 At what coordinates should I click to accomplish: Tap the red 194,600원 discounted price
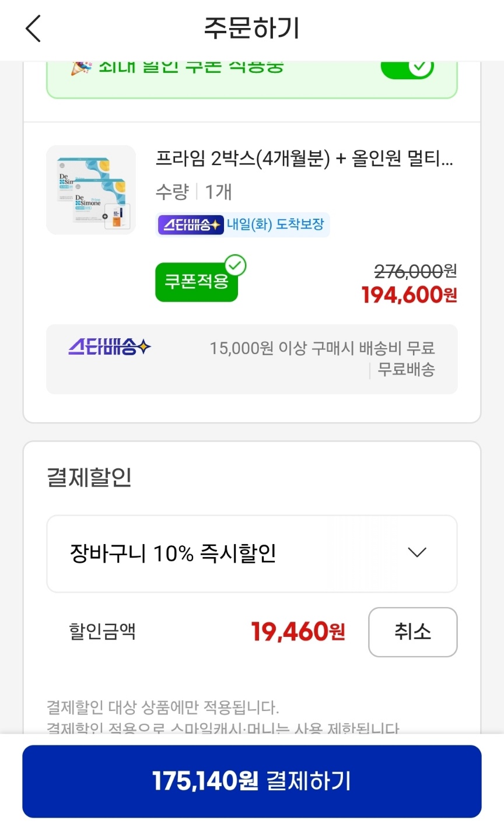(x=409, y=295)
